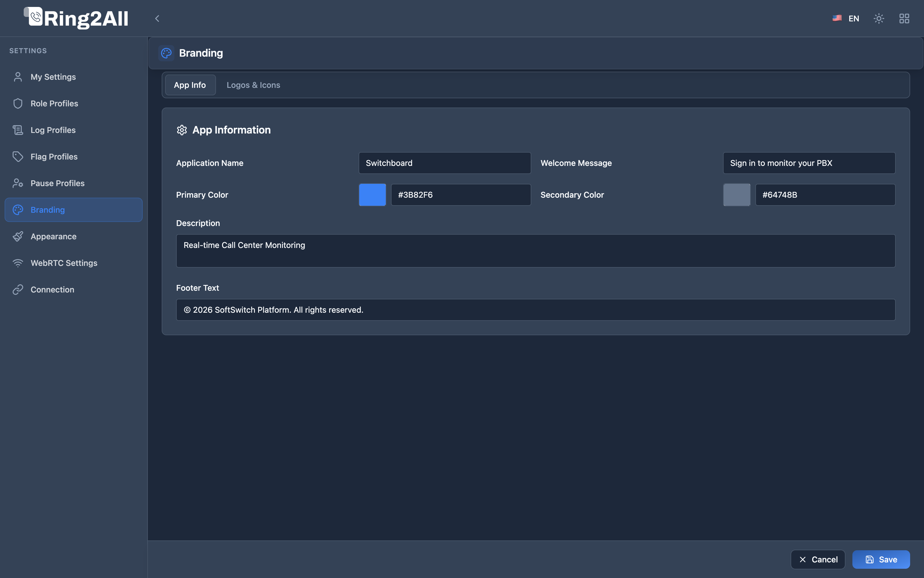Click the floppy disk icon on Save

(x=869, y=560)
